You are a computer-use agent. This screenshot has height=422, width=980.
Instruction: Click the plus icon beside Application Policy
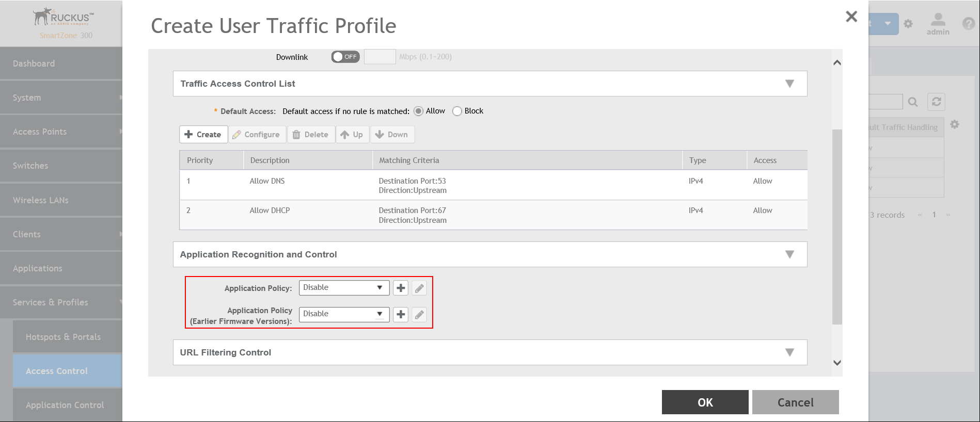[x=401, y=288]
